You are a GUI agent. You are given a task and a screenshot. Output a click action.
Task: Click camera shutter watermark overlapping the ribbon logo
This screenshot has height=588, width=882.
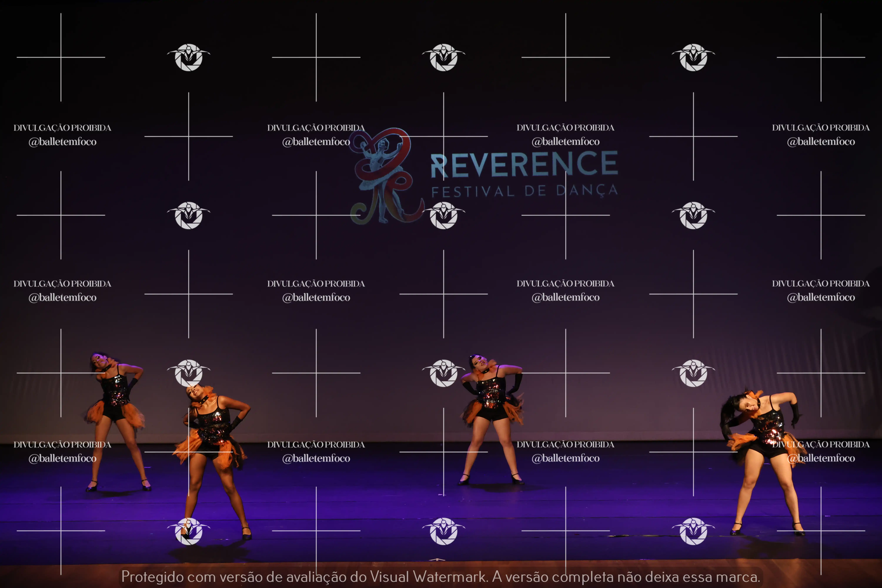[444, 215]
